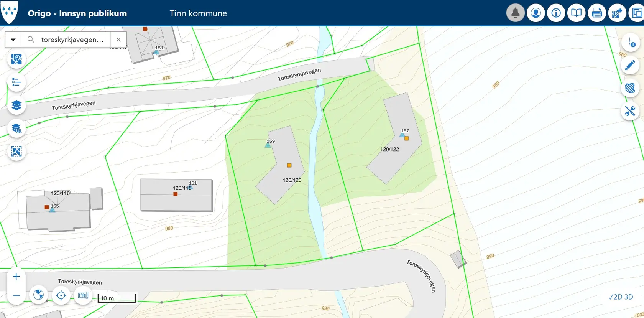Zoom in with the plus button

[x=16, y=277]
